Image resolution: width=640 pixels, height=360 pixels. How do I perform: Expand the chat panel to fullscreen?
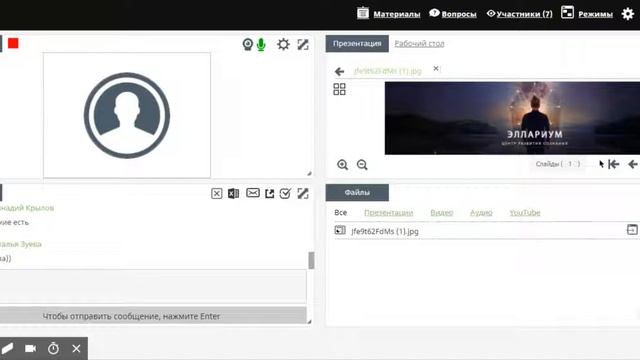point(303,193)
